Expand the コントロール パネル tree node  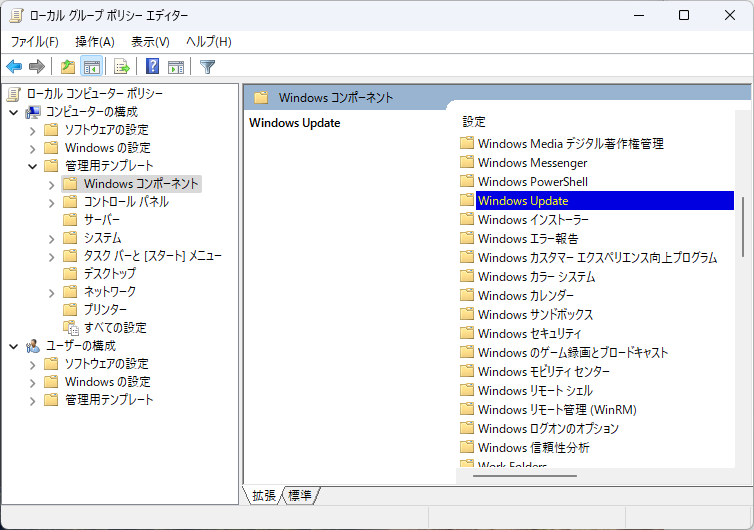coord(51,203)
